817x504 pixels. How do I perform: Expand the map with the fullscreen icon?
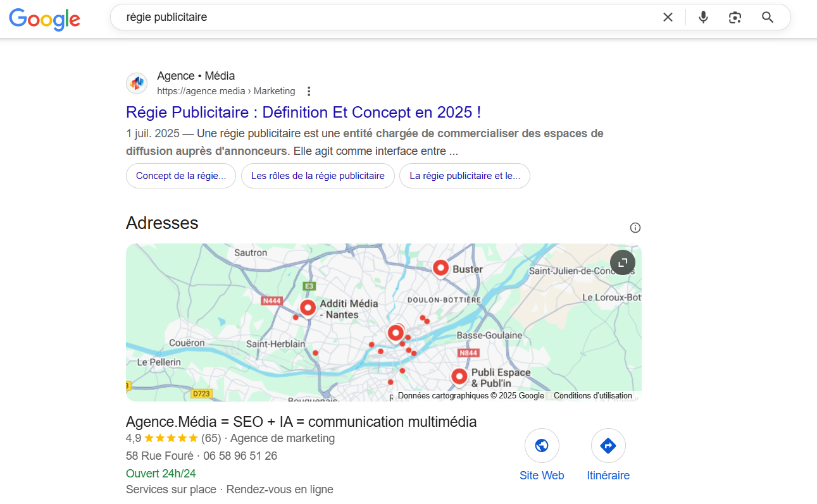click(x=623, y=262)
